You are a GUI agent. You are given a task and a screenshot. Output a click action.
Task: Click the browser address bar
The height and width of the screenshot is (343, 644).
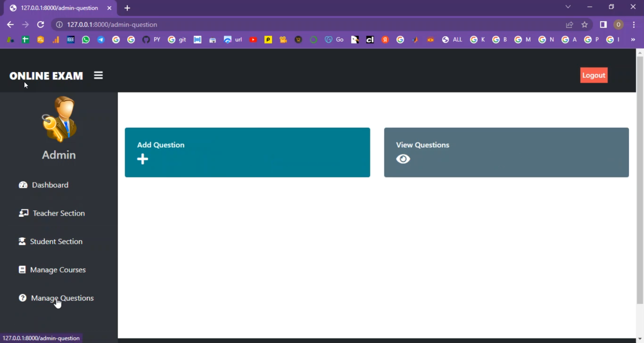tap(301, 25)
